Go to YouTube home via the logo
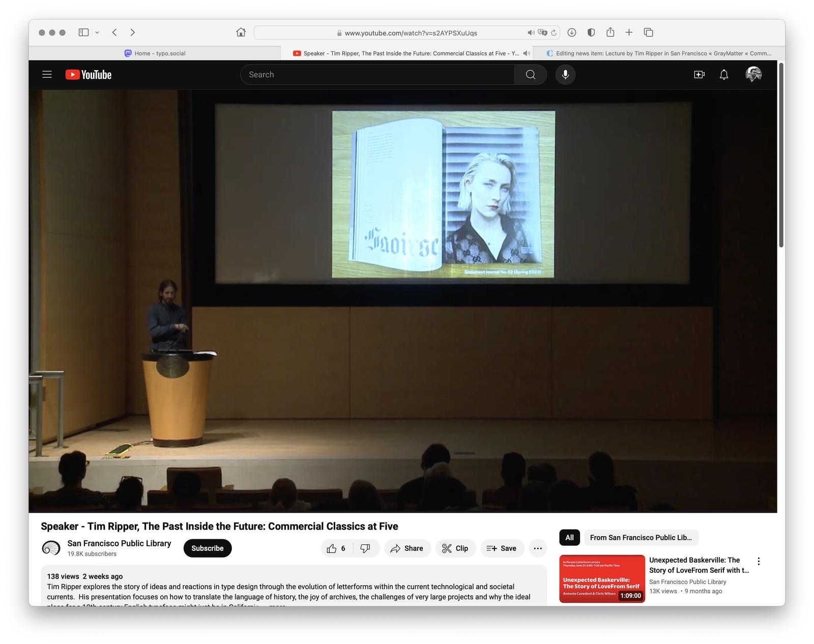The width and height of the screenshot is (814, 644). pos(89,75)
